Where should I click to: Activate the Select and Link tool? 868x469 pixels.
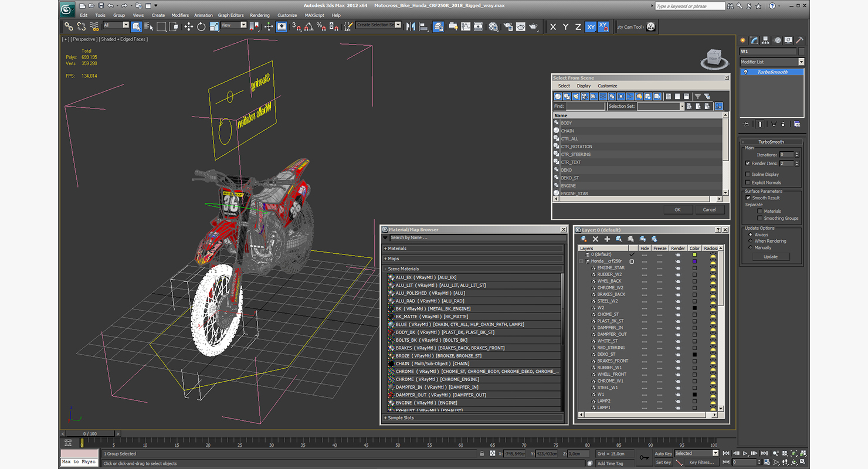point(69,26)
